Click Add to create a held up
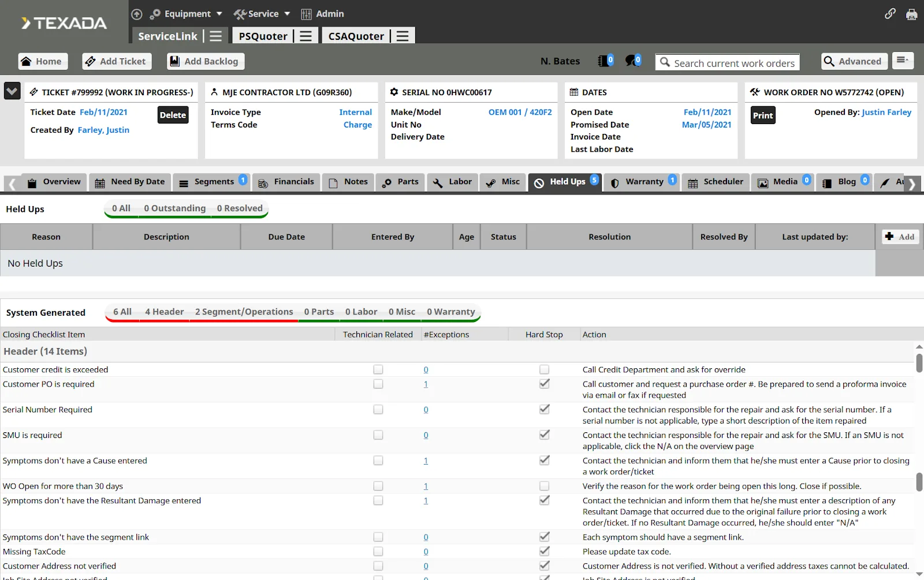 tap(900, 237)
